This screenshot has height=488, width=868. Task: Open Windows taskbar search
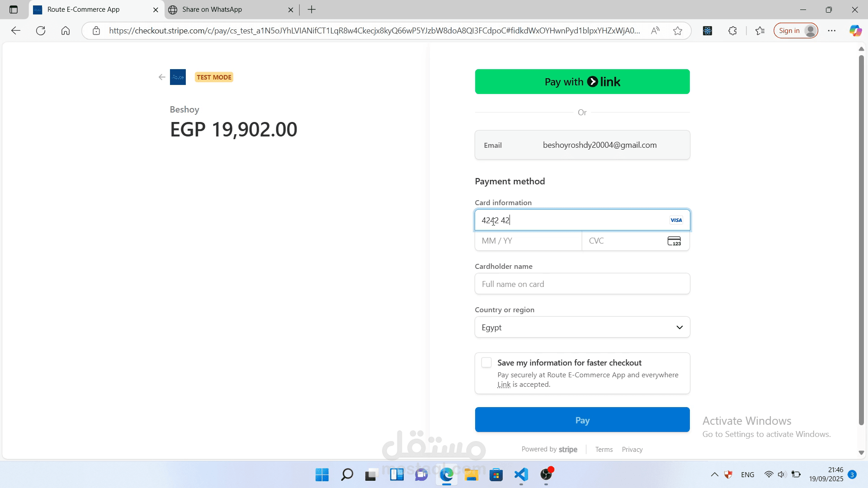point(347,475)
